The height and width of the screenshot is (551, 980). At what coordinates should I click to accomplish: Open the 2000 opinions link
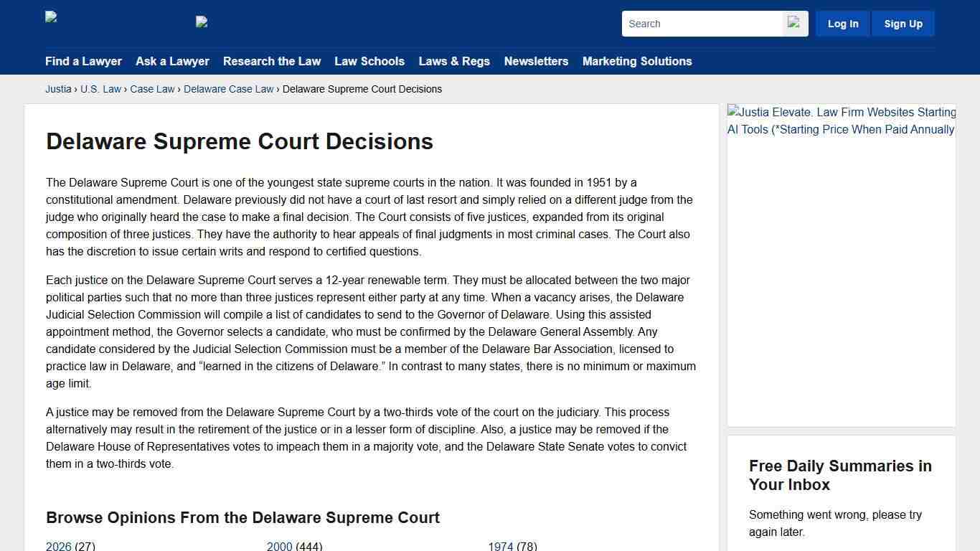point(280,546)
